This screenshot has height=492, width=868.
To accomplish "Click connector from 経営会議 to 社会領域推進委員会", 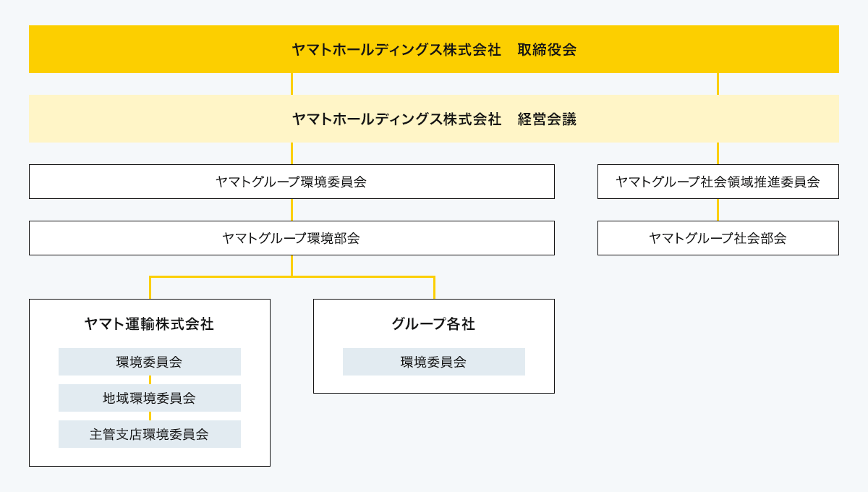I will coord(718,153).
